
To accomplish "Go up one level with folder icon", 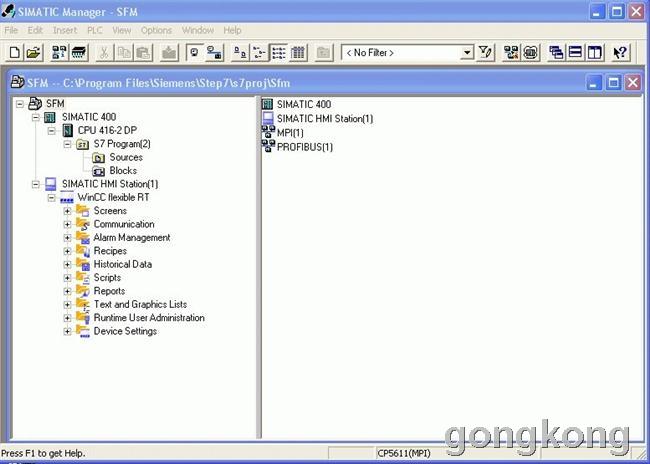I will coord(323,53).
